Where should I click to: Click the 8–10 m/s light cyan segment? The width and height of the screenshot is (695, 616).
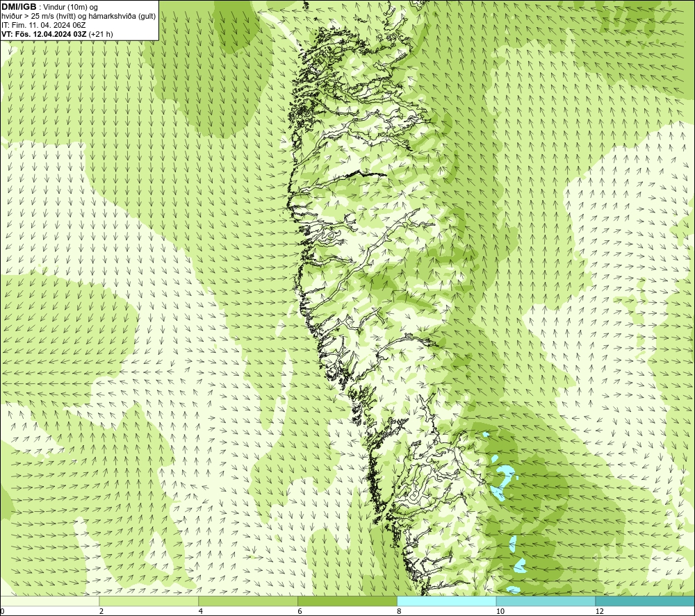(x=447, y=601)
